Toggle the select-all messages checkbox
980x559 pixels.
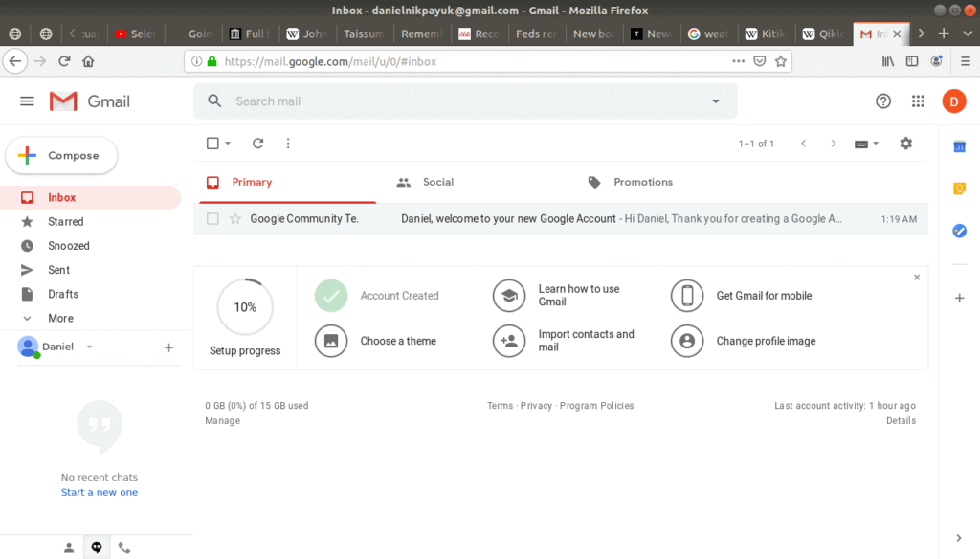(x=212, y=144)
